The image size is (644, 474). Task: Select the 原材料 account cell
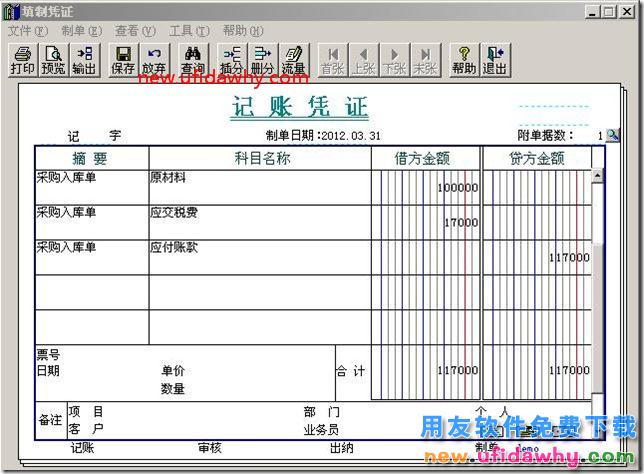[x=260, y=187]
